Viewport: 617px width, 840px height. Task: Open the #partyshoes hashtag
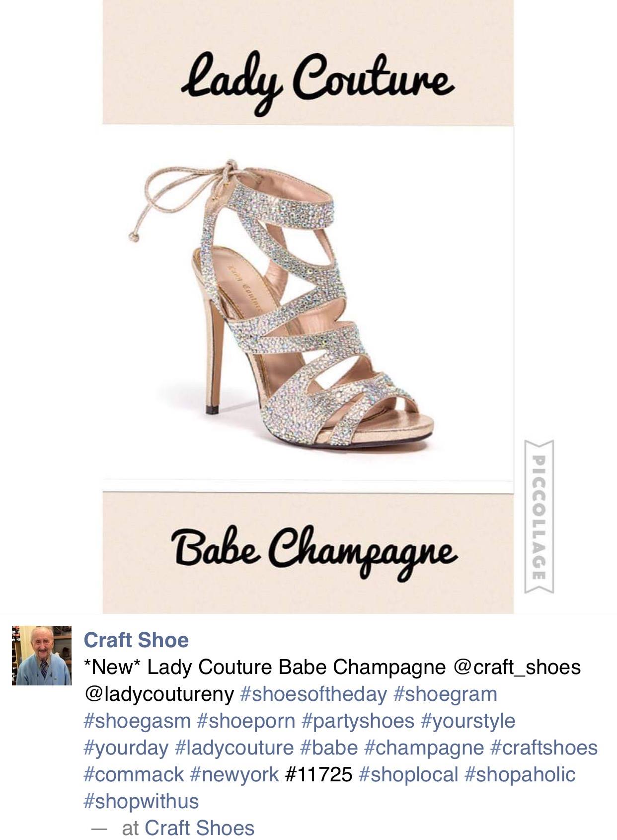tap(358, 721)
